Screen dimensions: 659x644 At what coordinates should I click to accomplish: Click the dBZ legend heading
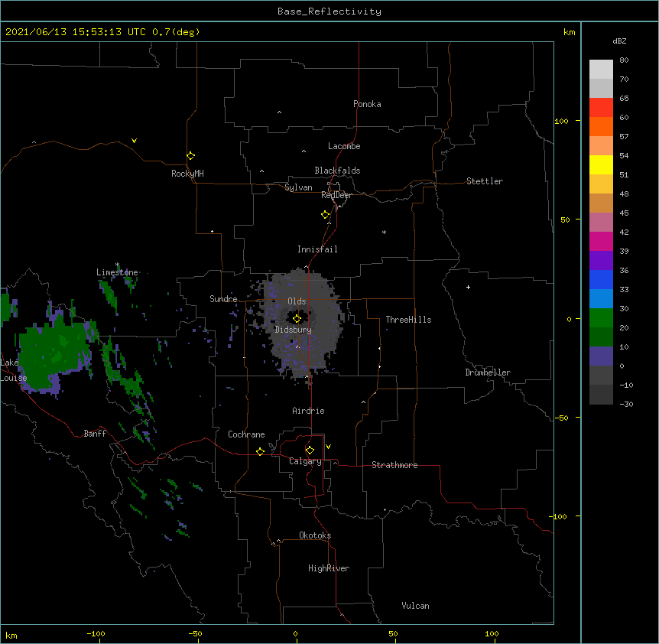click(x=619, y=41)
